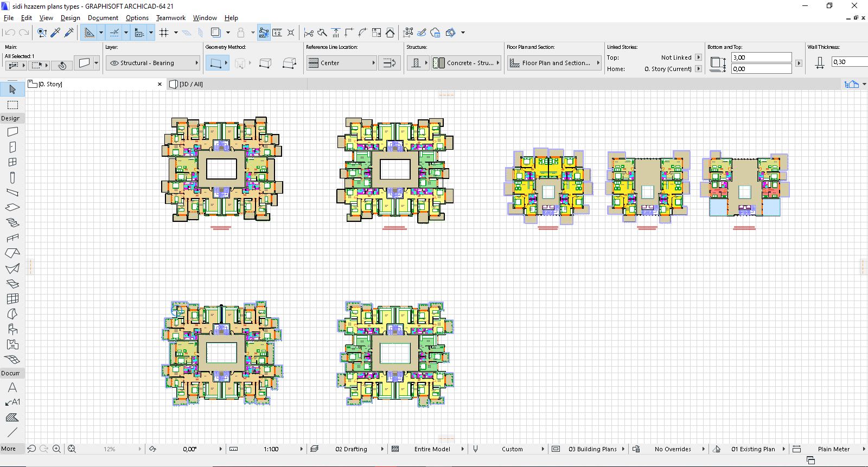Screen dimensions: 868x467
Task: Select the Column tool in toolbox
Action: click(x=12, y=177)
